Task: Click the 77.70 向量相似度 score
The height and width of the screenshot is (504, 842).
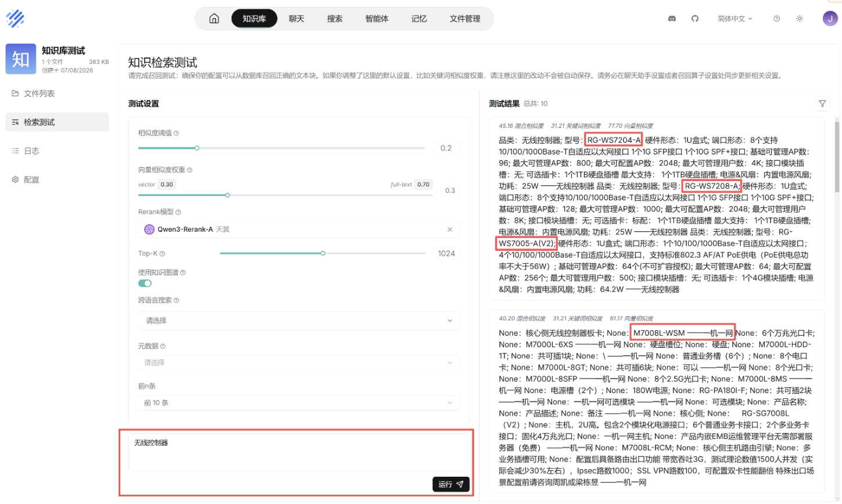Action: tap(630, 125)
